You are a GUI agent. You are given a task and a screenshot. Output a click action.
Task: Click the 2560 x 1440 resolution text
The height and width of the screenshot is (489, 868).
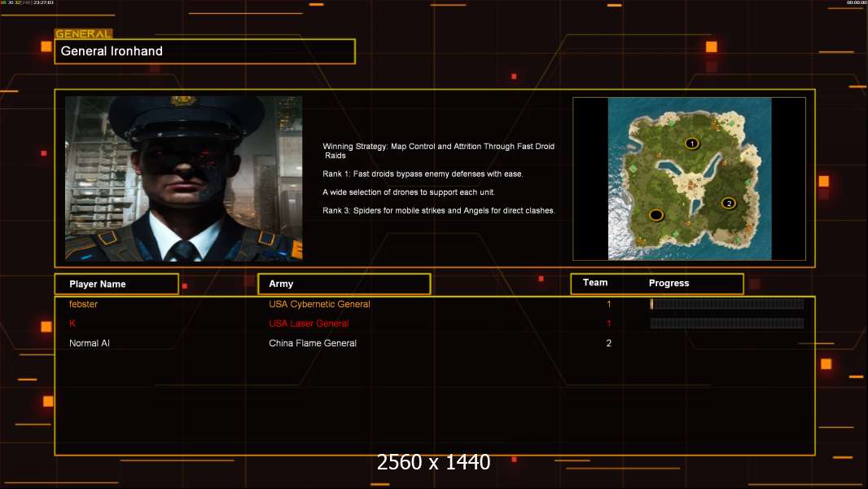tap(433, 462)
